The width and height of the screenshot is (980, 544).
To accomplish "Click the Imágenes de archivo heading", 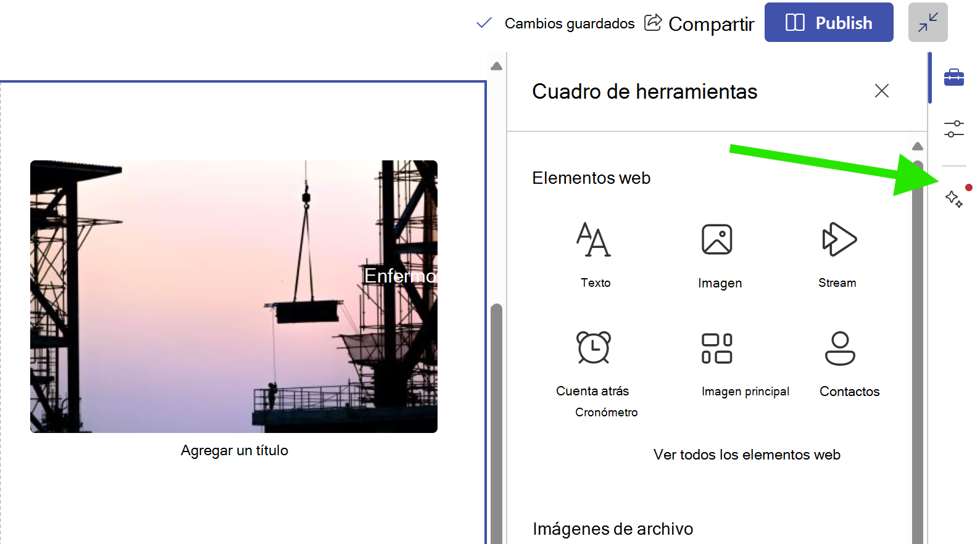I will 613,529.
